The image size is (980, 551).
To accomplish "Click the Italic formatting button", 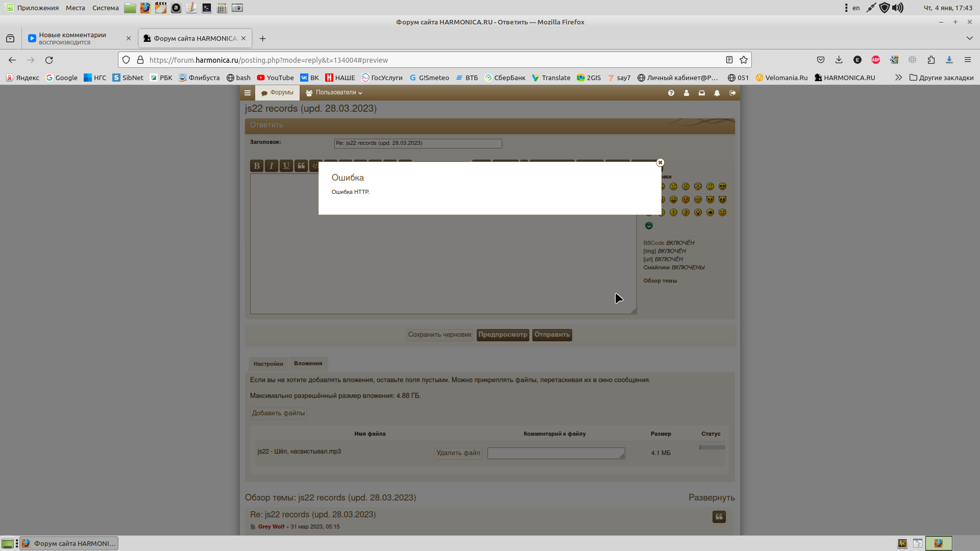I will (272, 166).
